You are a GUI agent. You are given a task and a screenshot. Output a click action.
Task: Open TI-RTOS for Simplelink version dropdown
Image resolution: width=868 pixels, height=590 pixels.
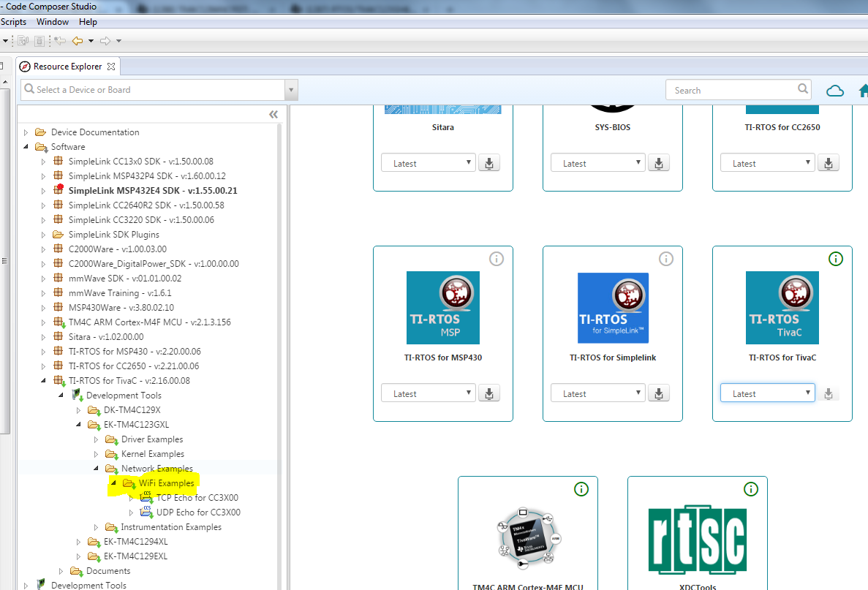598,393
